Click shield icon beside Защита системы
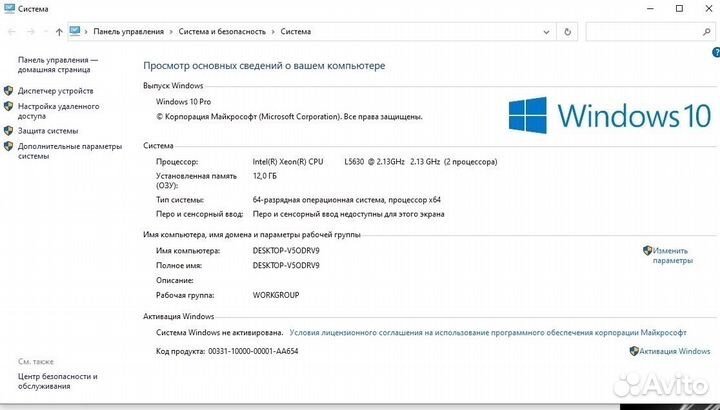720x410 pixels. pyautogui.click(x=8, y=130)
